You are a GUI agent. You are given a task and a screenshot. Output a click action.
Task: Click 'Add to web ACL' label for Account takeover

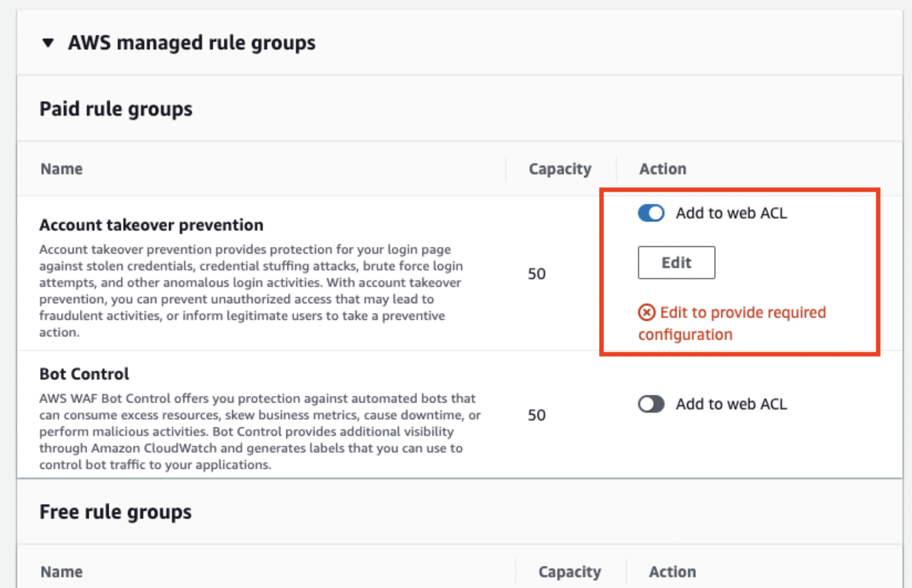pyautogui.click(x=731, y=213)
